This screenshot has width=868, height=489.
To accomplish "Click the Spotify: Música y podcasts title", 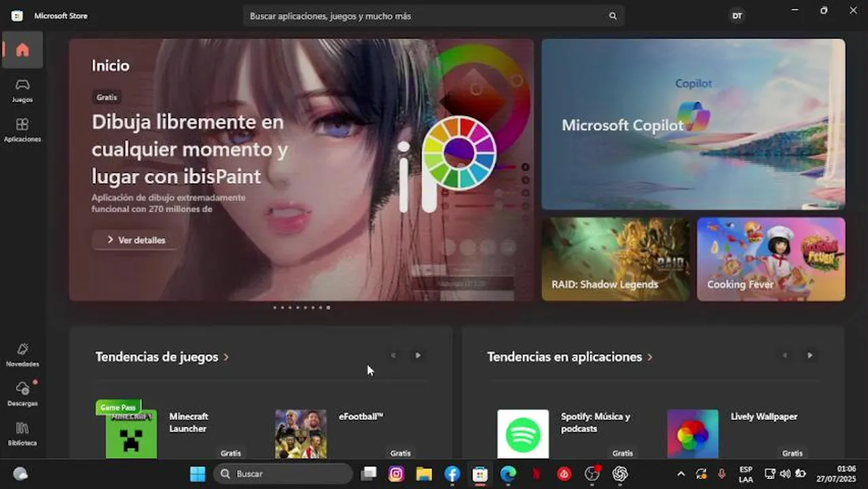I will click(x=596, y=422).
